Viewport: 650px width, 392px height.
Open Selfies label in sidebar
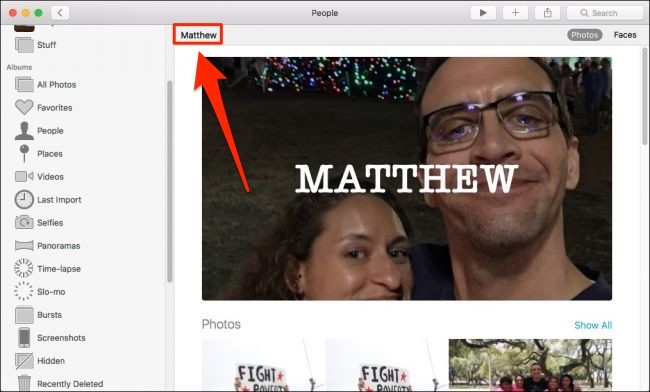[50, 223]
